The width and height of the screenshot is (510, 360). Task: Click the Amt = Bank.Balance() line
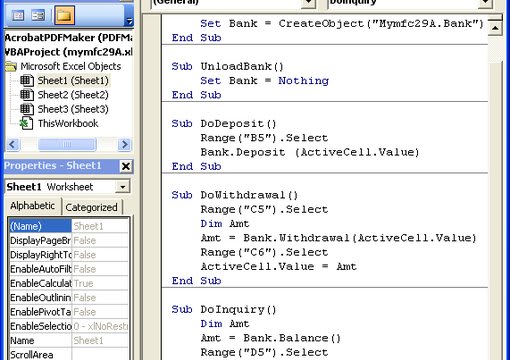coord(271,338)
